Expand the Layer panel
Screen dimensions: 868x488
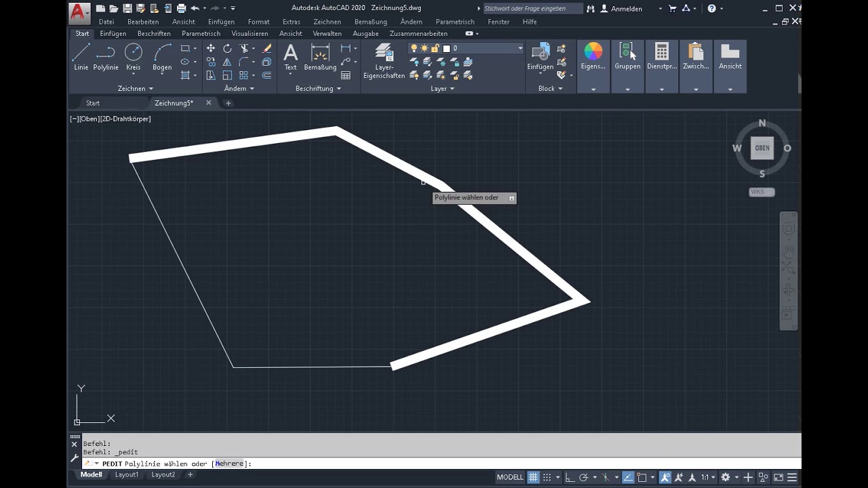(443, 88)
